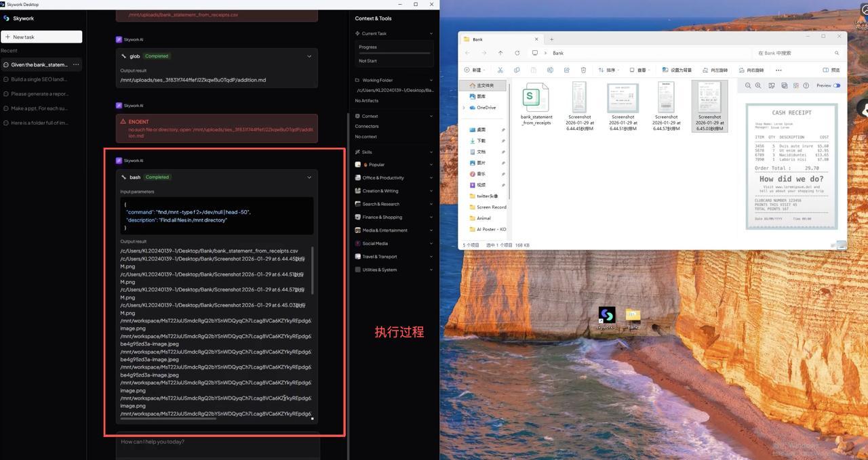The width and height of the screenshot is (868, 460).
Task: Click the Delete (trash) icon in Explorer toolbar
Action: click(x=584, y=70)
